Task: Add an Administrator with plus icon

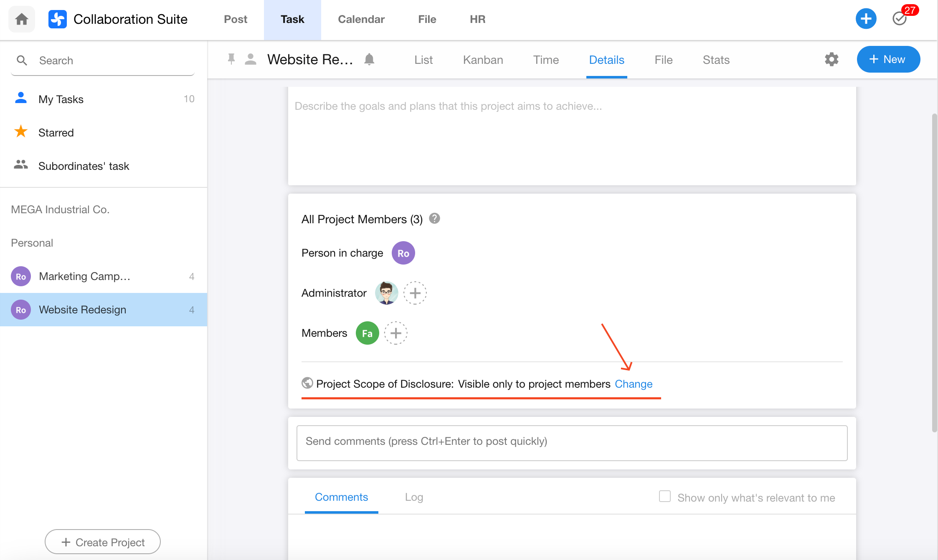Action: click(x=415, y=293)
